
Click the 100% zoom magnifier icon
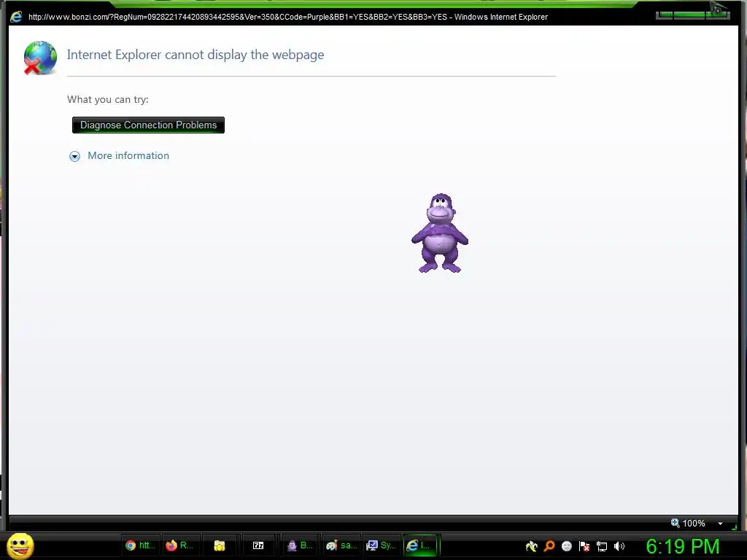pyautogui.click(x=675, y=523)
